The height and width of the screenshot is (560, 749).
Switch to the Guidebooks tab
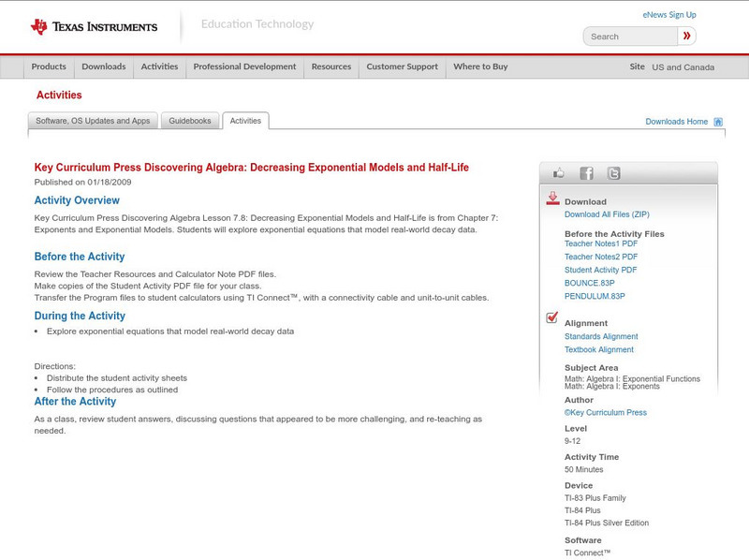(x=190, y=121)
